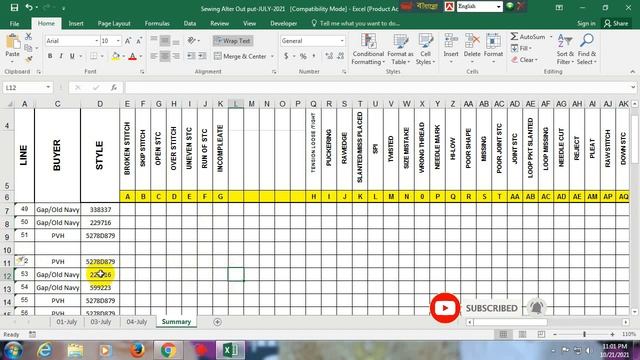Click the Chrome icon in the taskbar
The height and width of the screenshot is (360, 640).
(168, 350)
